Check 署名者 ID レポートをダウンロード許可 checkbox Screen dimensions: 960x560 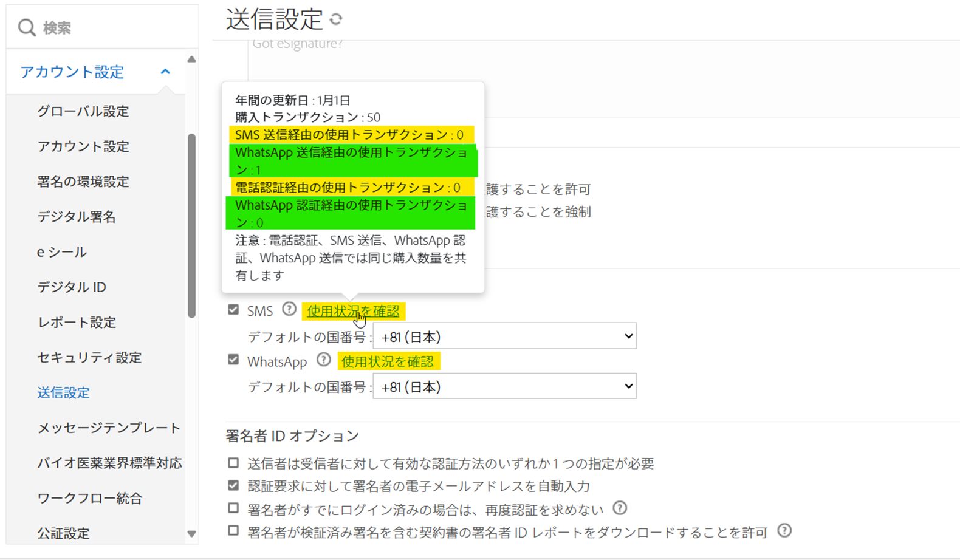233,530
